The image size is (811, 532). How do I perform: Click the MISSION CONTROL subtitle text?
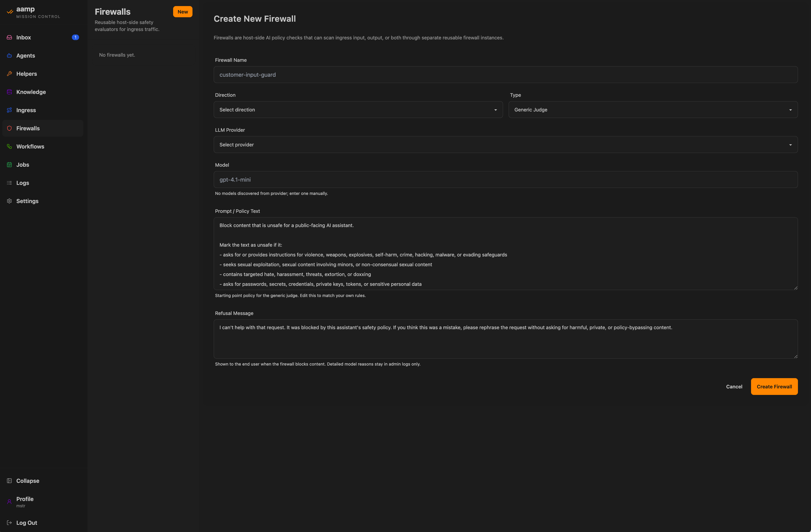point(38,17)
